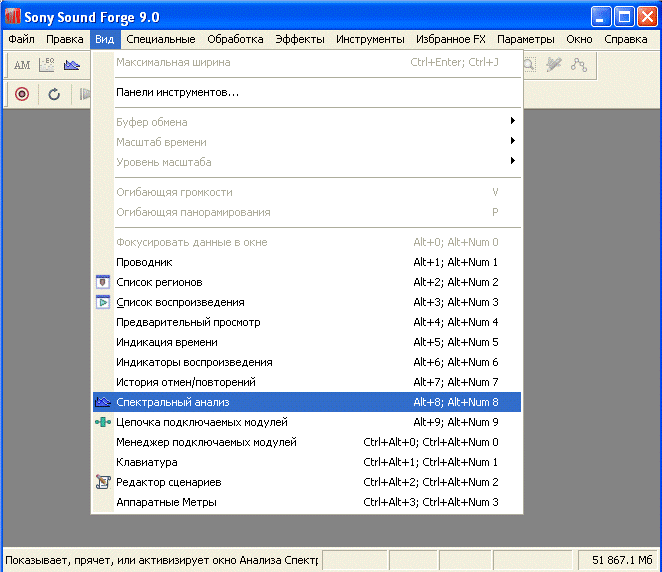Click the Spectrum Analysis toolbar icon
The height and width of the screenshot is (572, 662).
[71, 65]
